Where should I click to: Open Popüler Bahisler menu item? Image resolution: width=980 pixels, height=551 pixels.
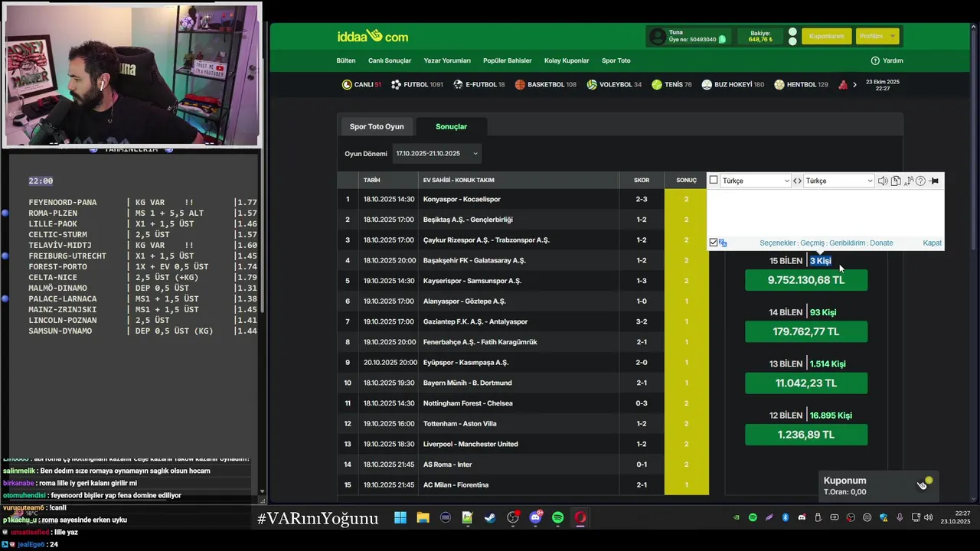pyautogui.click(x=508, y=60)
